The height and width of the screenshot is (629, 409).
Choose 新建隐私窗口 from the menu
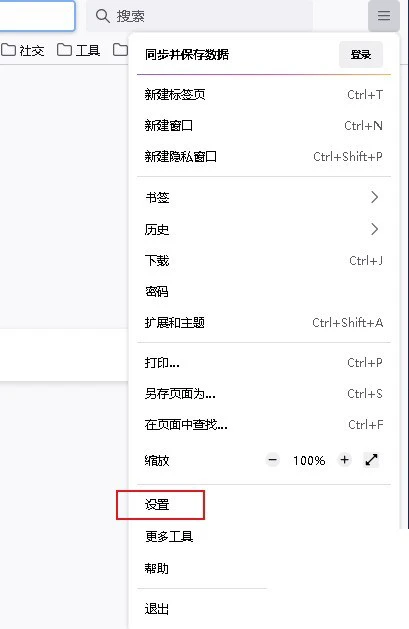pyautogui.click(x=263, y=156)
